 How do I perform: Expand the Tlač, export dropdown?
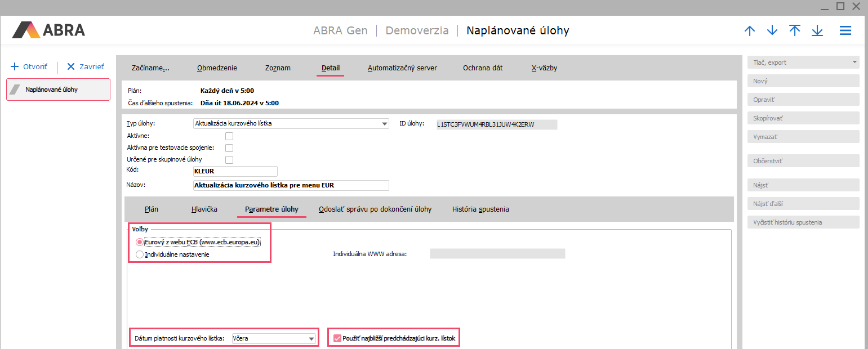click(854, 62)
